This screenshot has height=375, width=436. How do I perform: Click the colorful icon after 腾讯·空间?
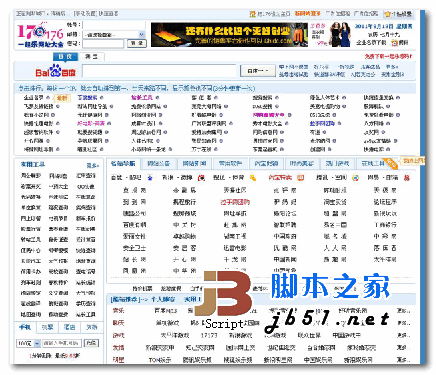[355, 178]
